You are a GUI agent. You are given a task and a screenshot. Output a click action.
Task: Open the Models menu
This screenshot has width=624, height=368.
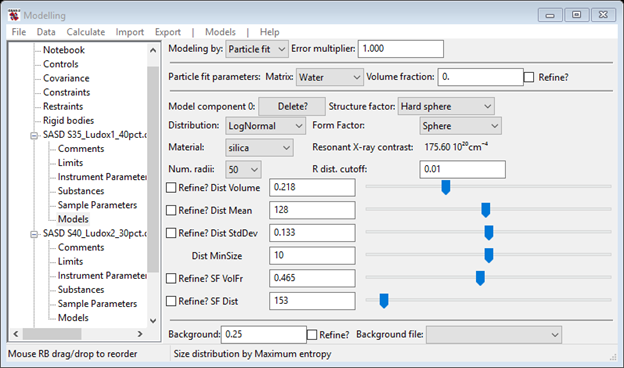point(220,32)
